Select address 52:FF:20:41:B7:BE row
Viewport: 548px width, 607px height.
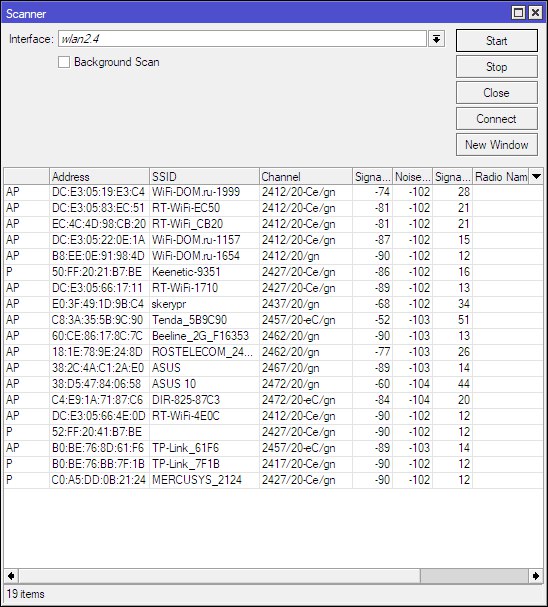[x=273, y=432]
